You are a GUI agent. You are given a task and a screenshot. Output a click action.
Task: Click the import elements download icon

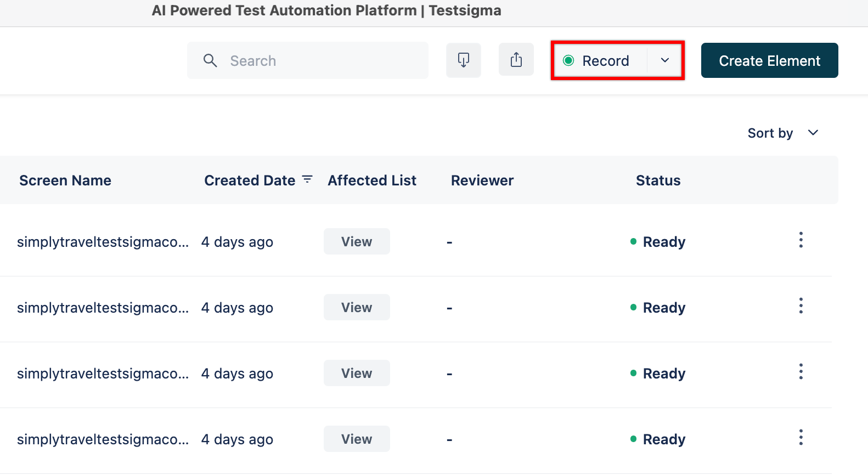pyautogui.click(x=464, y=60)
